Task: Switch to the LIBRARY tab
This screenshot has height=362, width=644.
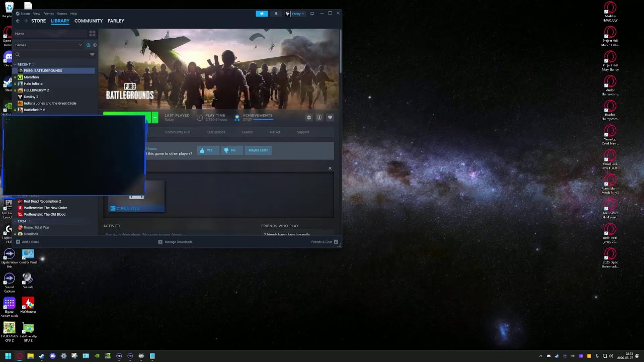Action: pyautogui.click(x=60, y=21)
